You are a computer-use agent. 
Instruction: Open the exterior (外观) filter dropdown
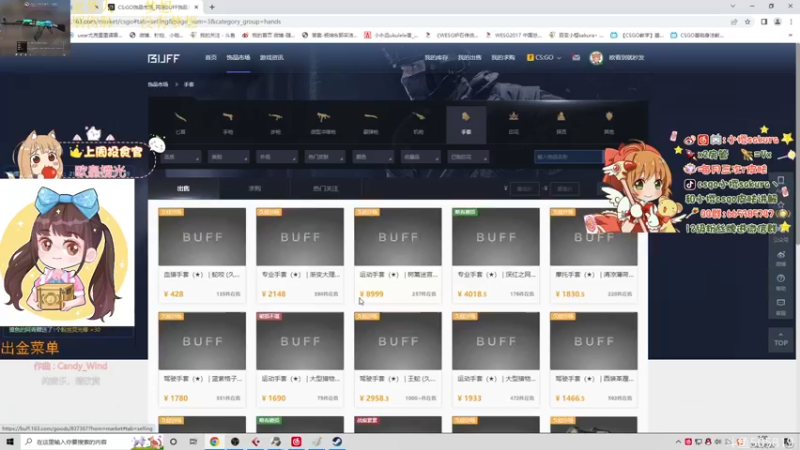277,157
